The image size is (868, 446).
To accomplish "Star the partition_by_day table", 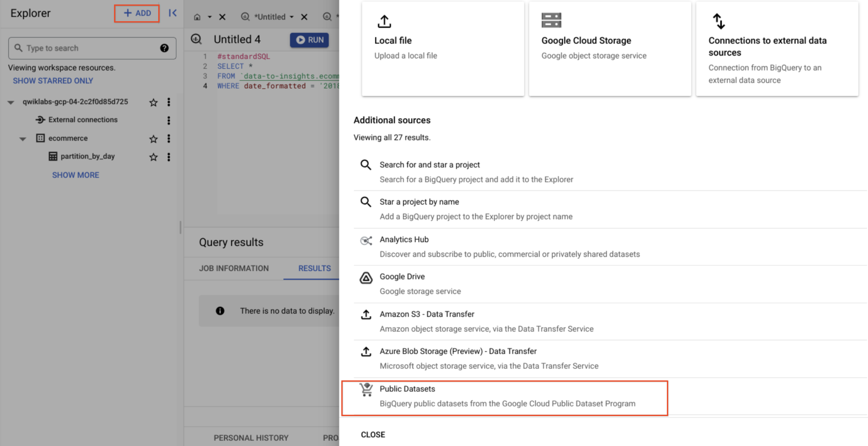I will pyautogui.click(x=153, y=157).
